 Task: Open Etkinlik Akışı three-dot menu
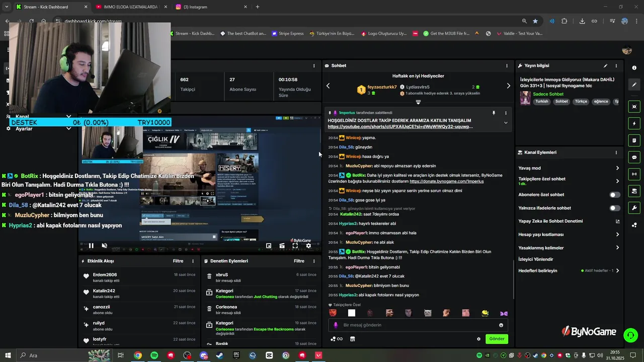point(193,261)
